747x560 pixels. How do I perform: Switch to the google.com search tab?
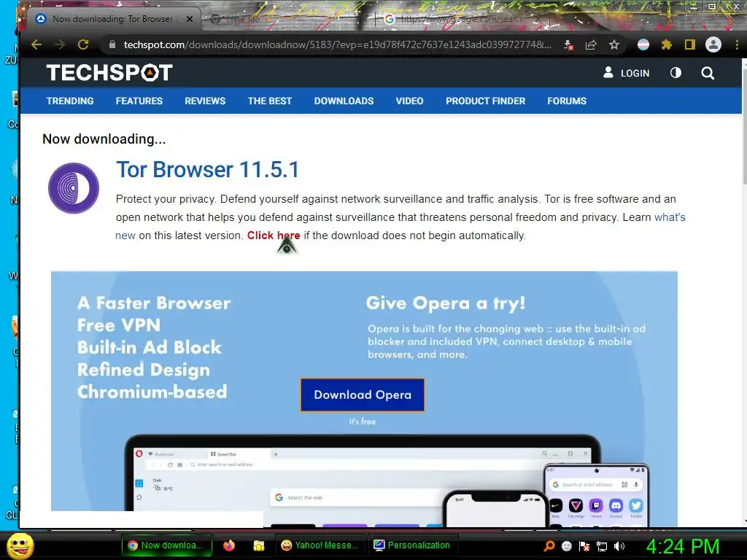[461, 19]
